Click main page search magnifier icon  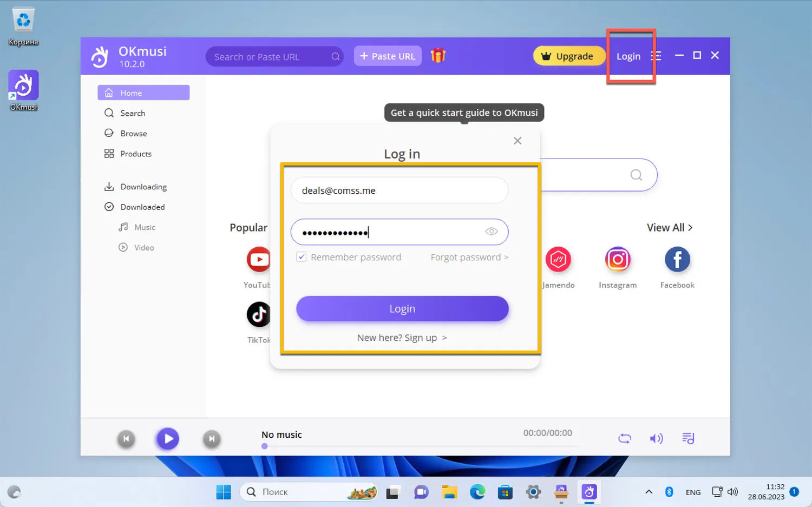pos(636,175)
